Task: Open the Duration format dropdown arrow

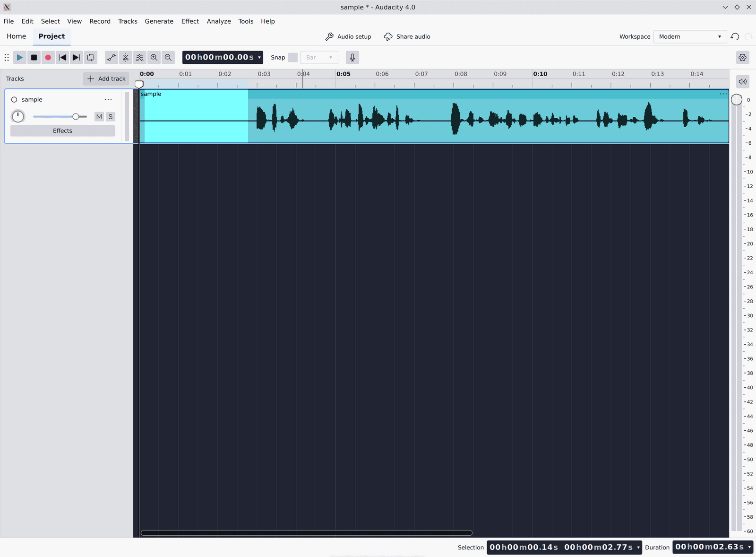Action: 749,547
